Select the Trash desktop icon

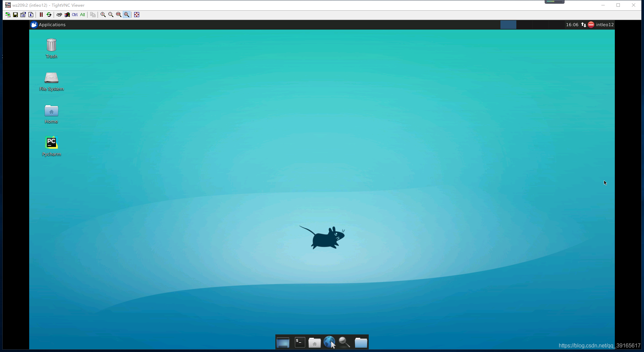click(52, 48)
